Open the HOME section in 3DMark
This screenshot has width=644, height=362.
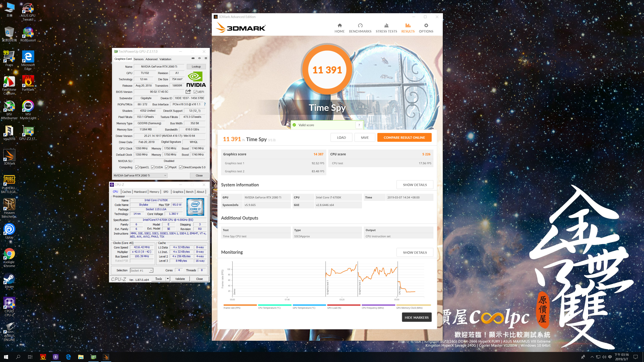tap(339, 28)
